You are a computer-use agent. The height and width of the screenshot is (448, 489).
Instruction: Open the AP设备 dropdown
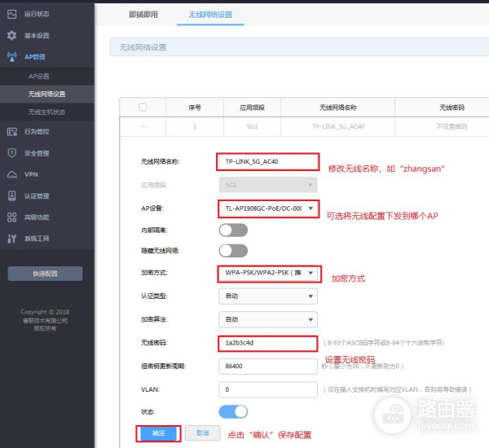click(268, 209)
